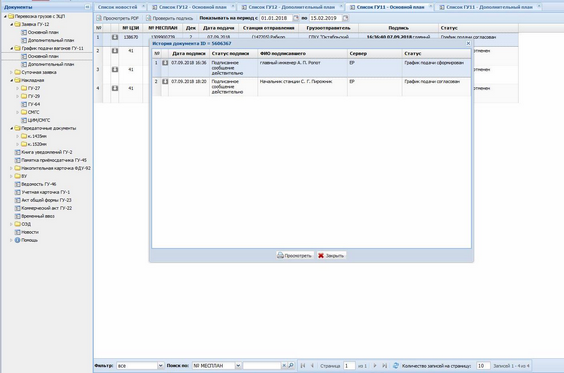Screen dimensions: 564x373
Task: Click save icon in main table row 3
Action: 115,69
